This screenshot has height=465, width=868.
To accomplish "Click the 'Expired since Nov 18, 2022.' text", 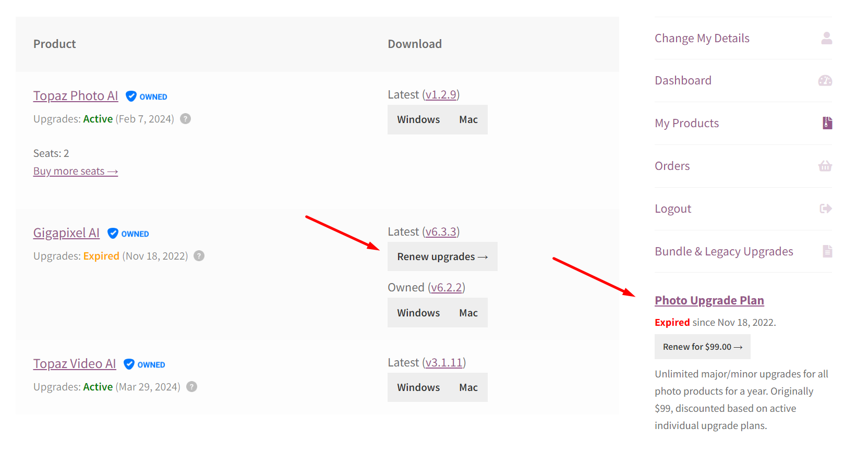I will pos(715,322).
